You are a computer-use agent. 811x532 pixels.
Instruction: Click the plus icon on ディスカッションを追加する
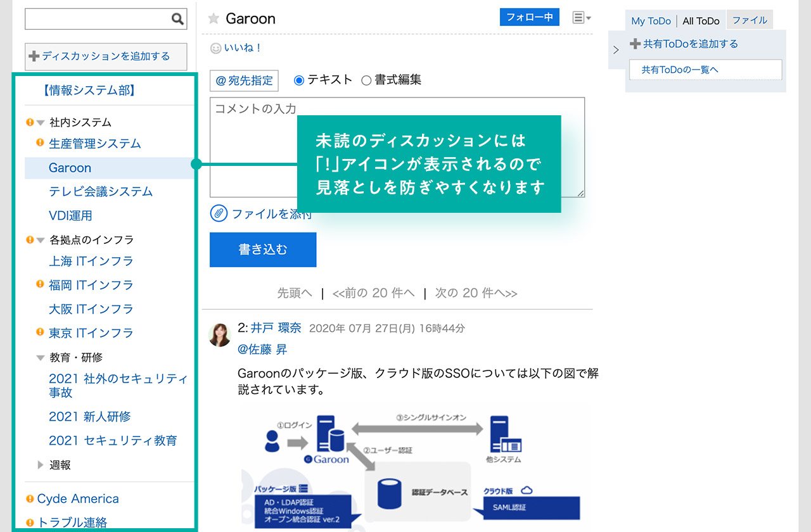[34, 56]
